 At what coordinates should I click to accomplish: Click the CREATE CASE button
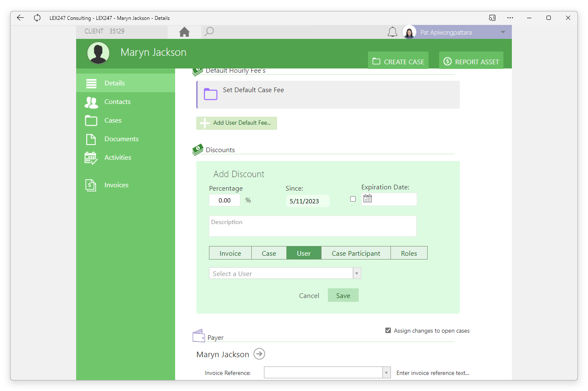click(398, 61)
